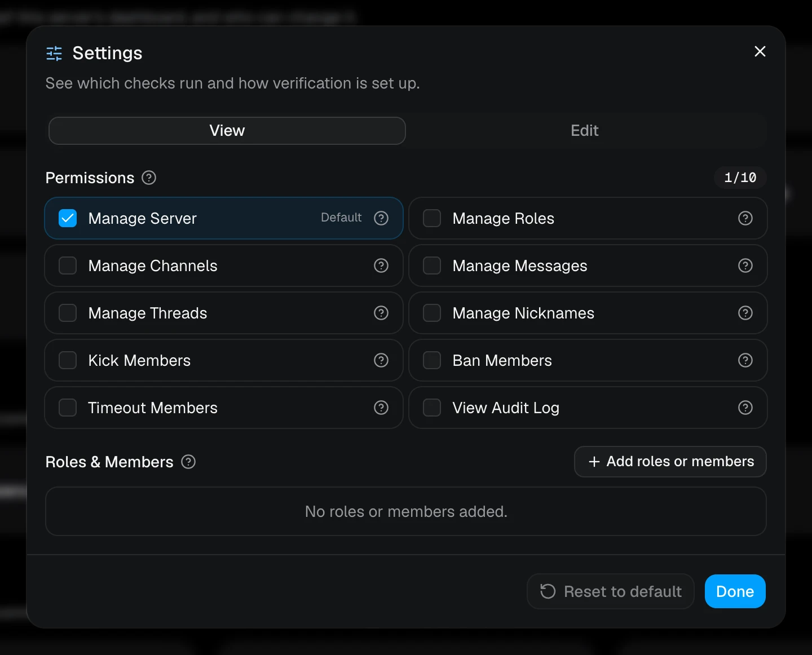The height and width of the screenshot is (655, 812).
Task: Click the 1/10 permissions counter
Action: click(740, 178)
